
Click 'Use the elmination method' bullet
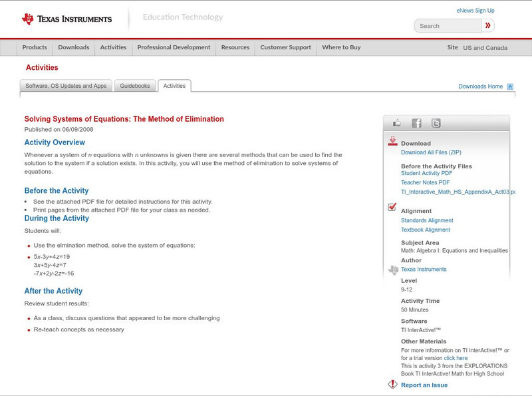pyautogui.click(x=114, y=246)
